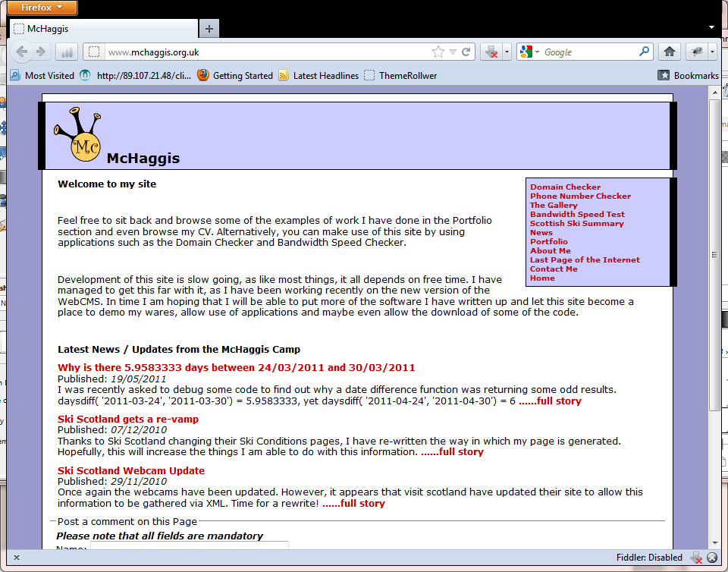This screenshot has height=572, width=728.
Task: Bookmark this page with the star icon
Action: (x=438, y=52)
